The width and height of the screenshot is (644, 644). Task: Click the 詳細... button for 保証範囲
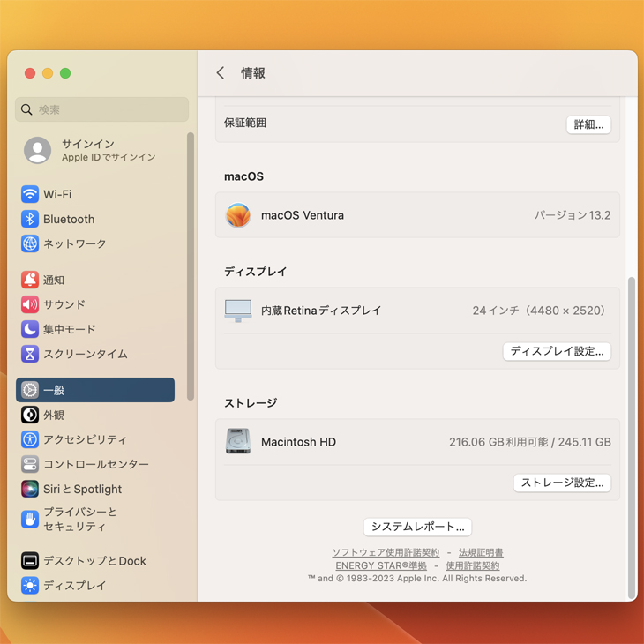pyautogui.click(x=588, y=124)
